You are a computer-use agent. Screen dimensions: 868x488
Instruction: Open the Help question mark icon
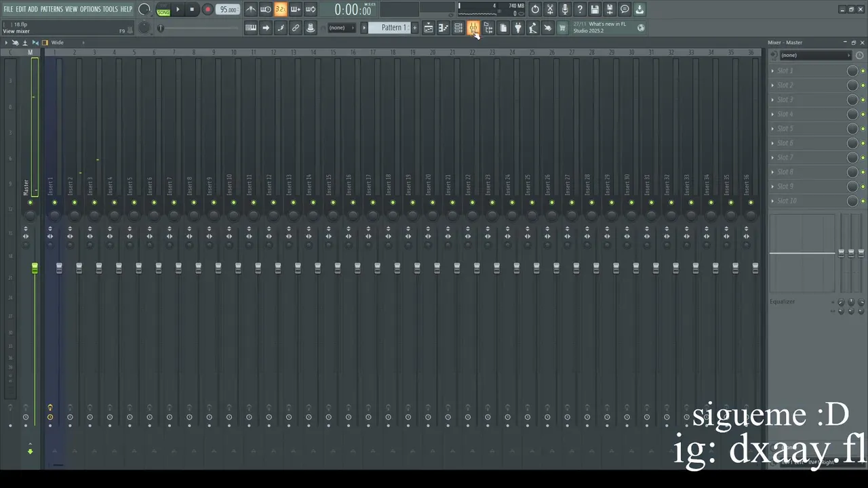point(580,9)
